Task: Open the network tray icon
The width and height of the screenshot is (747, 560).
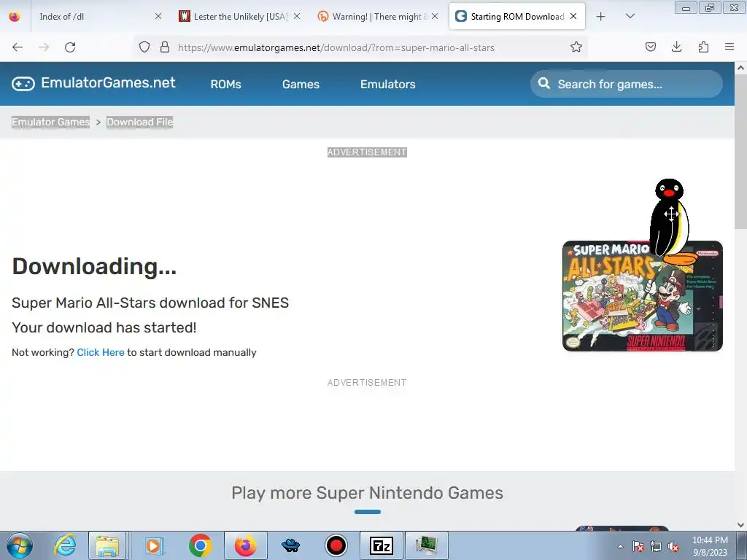Action: 656,546
